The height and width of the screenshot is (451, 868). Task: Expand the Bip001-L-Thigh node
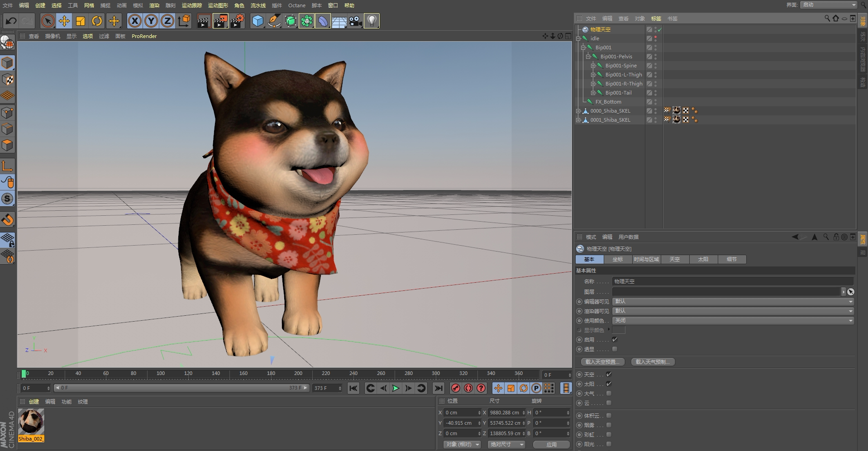click(x=593, y=75)
